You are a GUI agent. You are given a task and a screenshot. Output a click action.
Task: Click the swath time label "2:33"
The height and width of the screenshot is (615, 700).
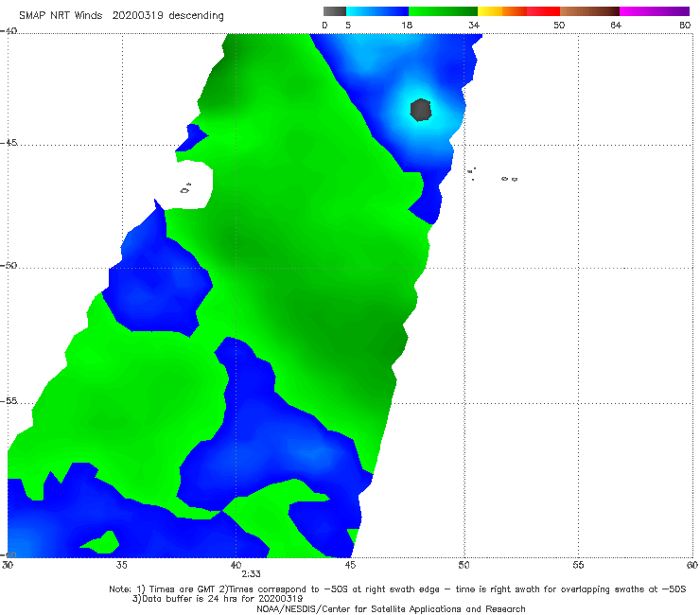251,574
